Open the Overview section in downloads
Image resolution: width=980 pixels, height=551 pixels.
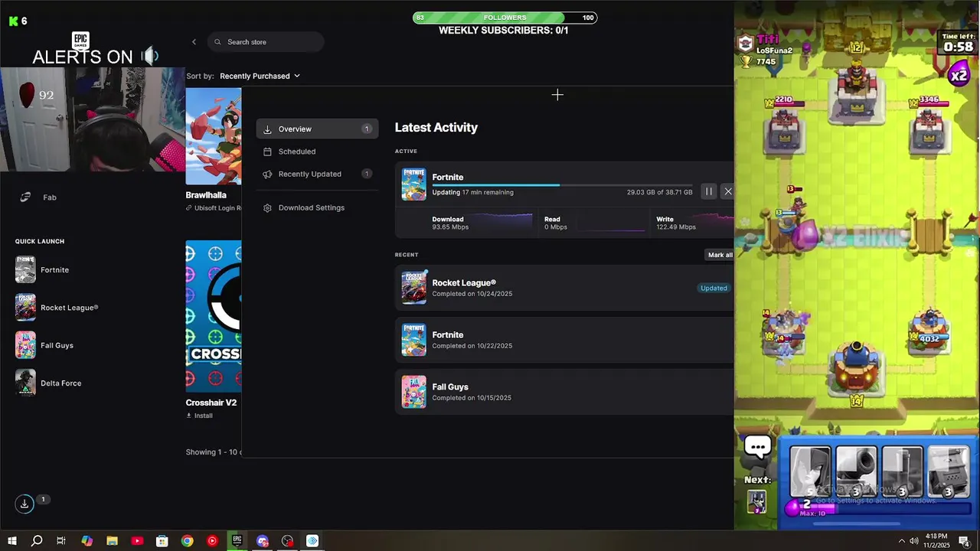(x=317, y=129)
